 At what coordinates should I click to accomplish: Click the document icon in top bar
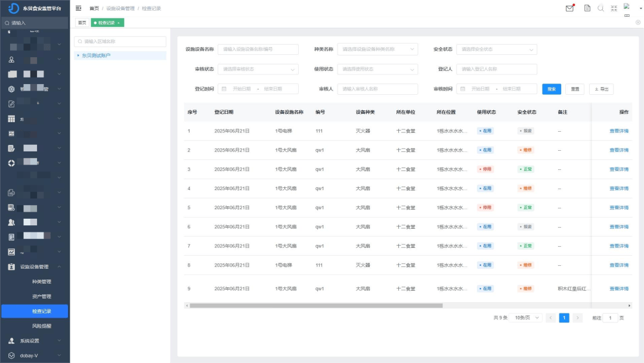pos(587,8)
